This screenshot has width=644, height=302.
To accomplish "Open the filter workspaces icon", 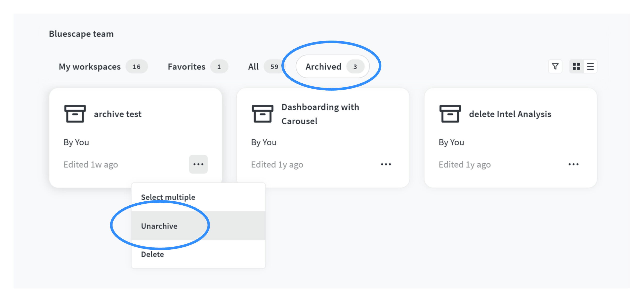I will [x=555, y=67].
